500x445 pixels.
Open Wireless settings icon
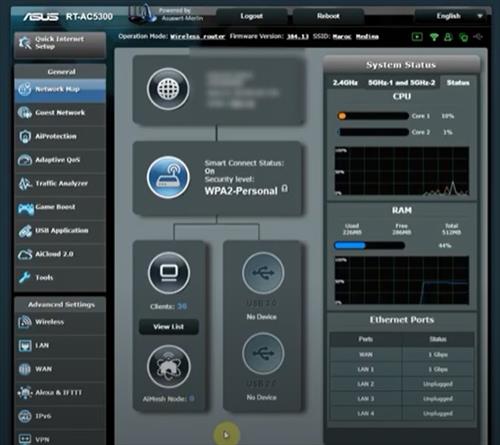(25, 322)
